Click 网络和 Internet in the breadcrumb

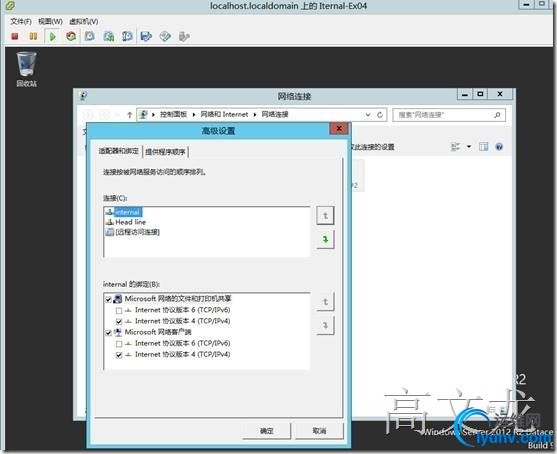click(x=224, y=114)
